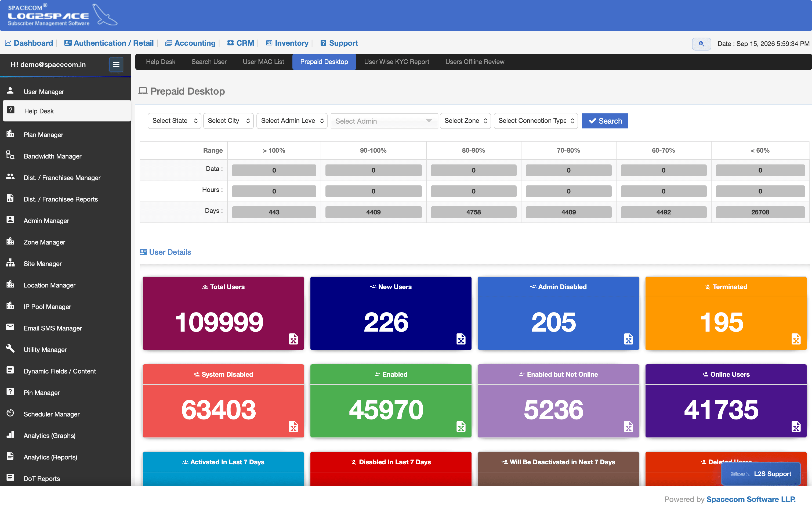
Task: Click Admin Disabled card's Excel export icon
Action: click(628, 339)
